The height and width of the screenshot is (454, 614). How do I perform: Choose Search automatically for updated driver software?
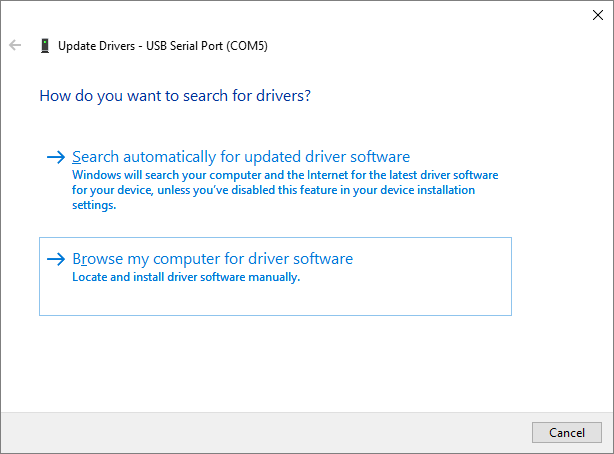pos(241,157)
